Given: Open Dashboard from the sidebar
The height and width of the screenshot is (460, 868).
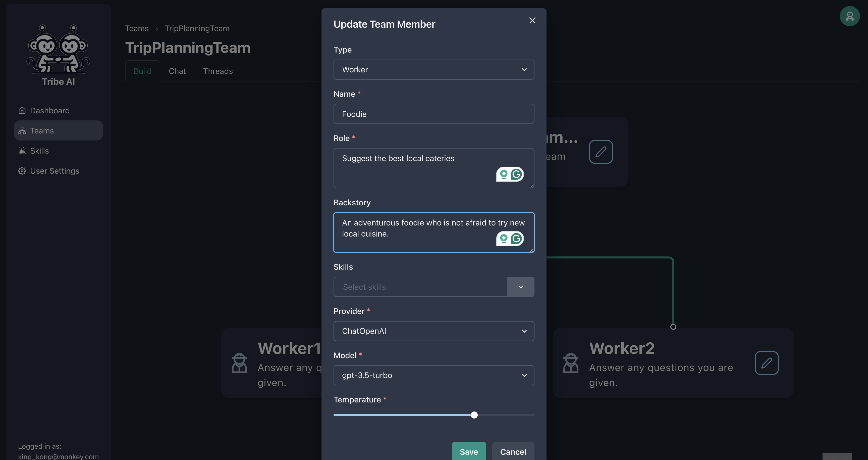Looking at the screenshot, I should 49,111.
